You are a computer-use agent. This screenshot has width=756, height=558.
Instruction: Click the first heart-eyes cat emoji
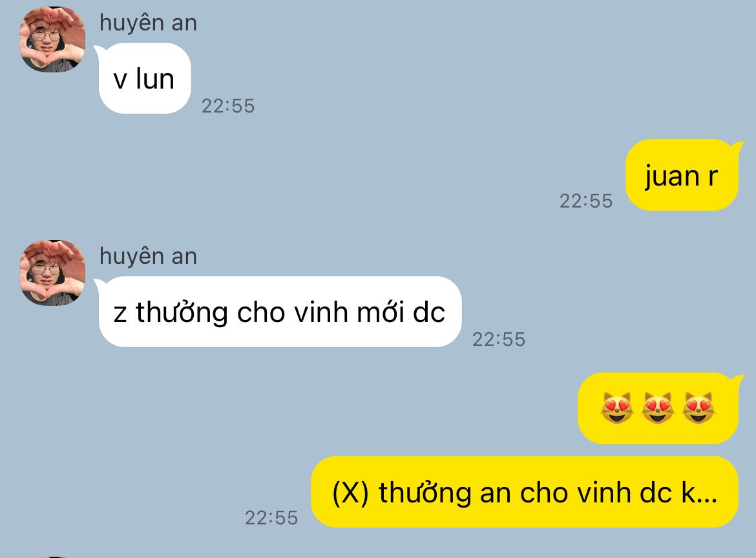click(617, 408)
